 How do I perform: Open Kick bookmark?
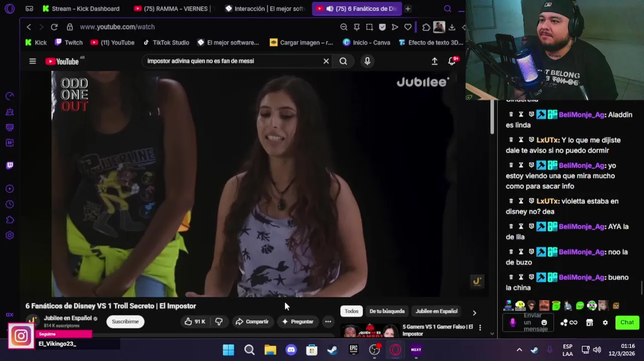point(36,43)
